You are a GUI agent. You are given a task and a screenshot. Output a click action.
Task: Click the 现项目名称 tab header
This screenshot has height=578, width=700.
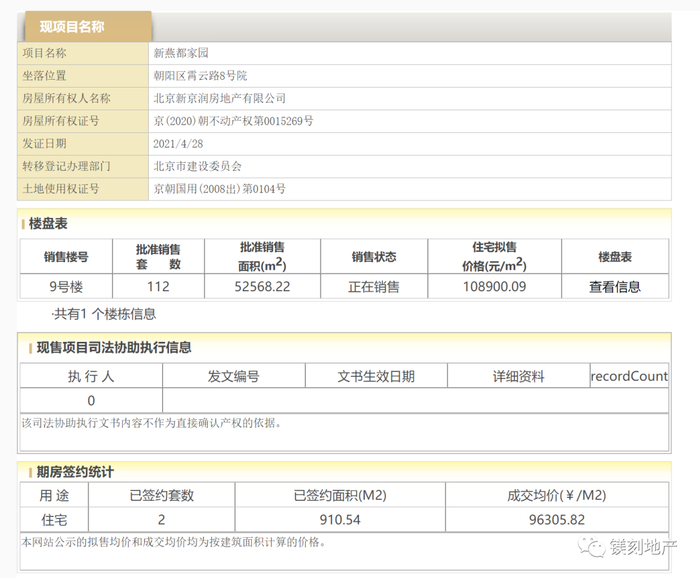[85, 27]
